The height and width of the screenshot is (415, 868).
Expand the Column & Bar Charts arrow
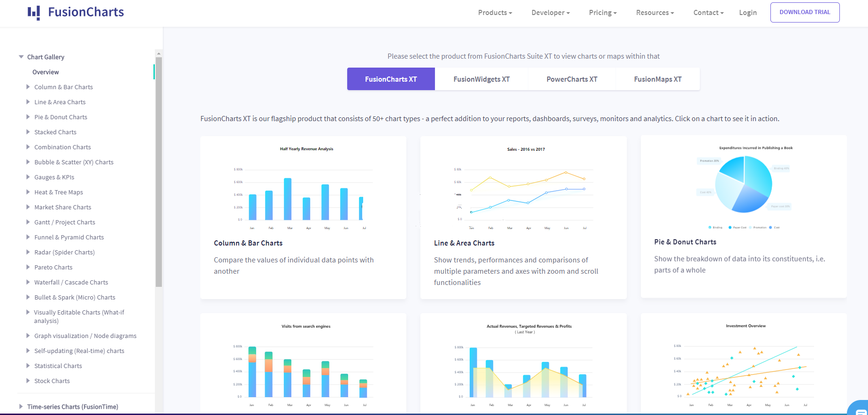point(28,87)
